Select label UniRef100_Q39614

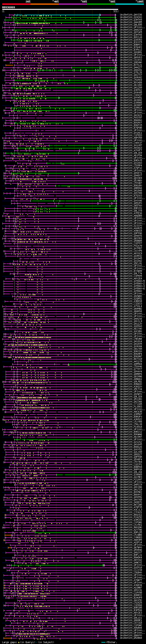point(131,108)
